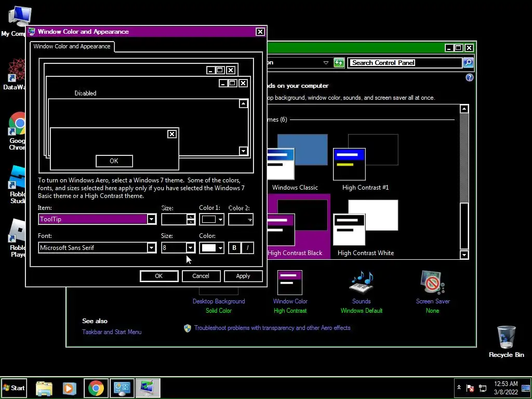Open the Taskbar and Start Menu link
Screen dimensions: 532x399
coord(112,332)
